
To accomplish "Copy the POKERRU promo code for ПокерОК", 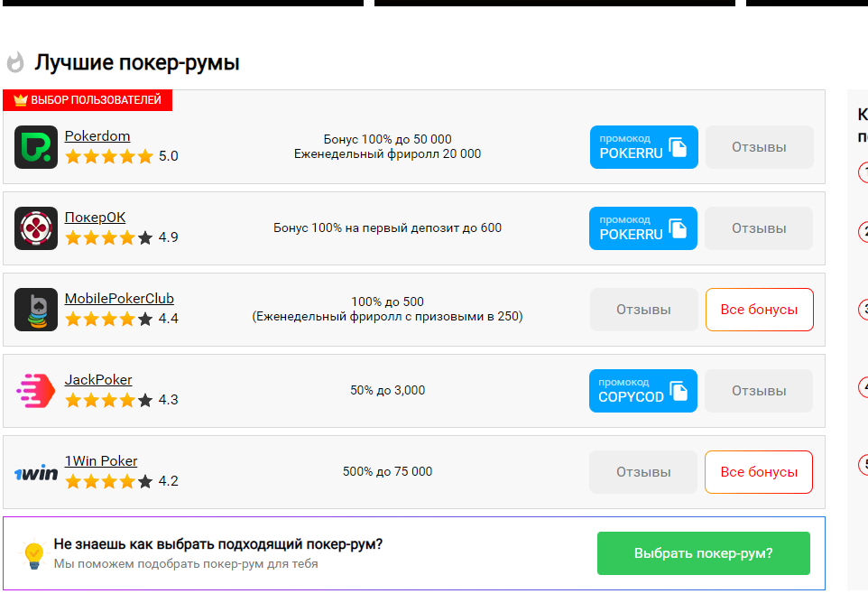I will click(643, 228).
